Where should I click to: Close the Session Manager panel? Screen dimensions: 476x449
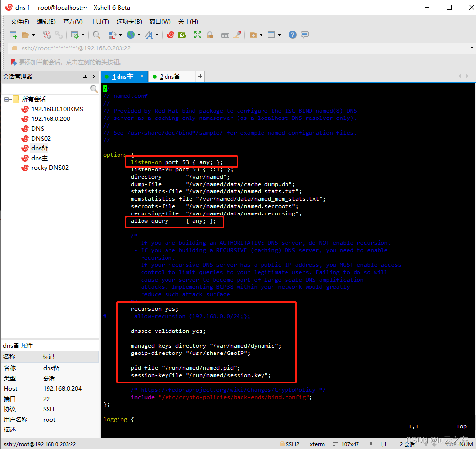(94, 77)
